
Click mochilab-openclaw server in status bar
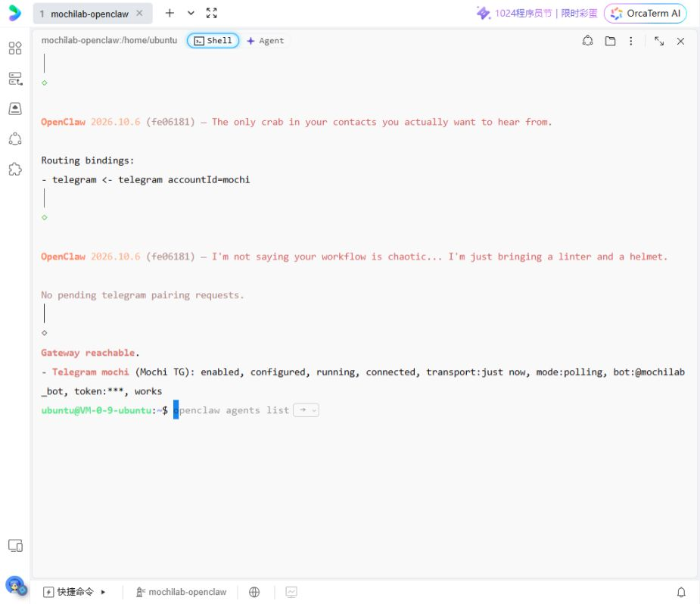[x=182, y=592]
